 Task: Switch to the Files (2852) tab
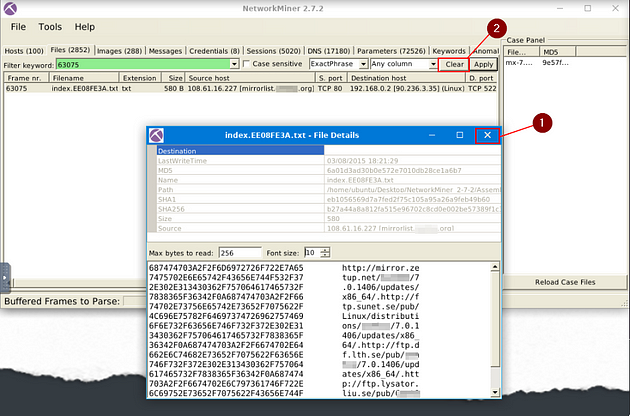[x=70, y=50]
